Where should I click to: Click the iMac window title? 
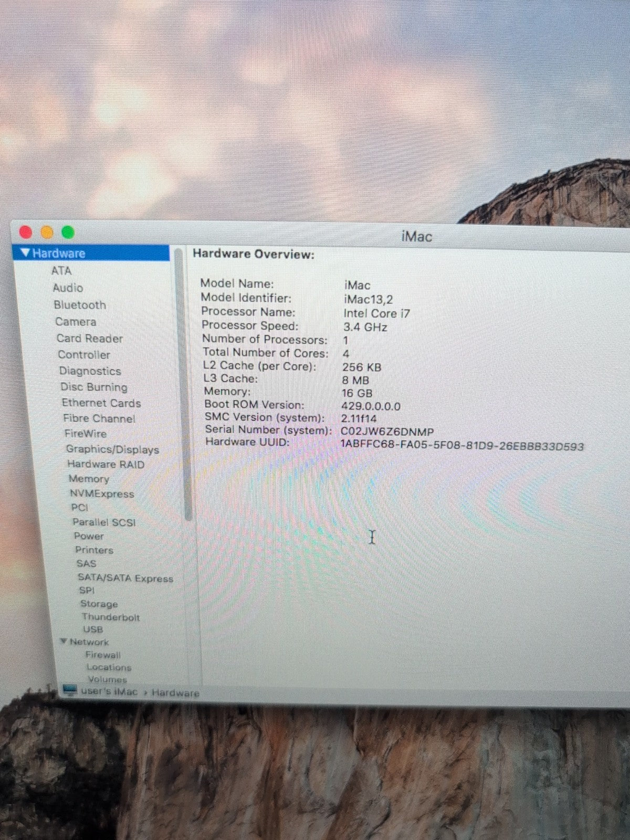[417, 236]
